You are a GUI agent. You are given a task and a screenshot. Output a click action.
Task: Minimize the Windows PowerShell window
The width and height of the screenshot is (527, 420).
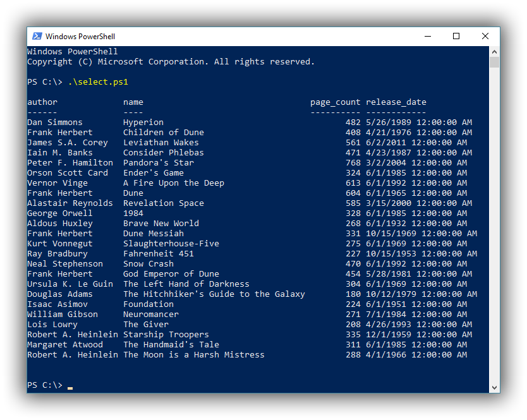pos(427,37)
